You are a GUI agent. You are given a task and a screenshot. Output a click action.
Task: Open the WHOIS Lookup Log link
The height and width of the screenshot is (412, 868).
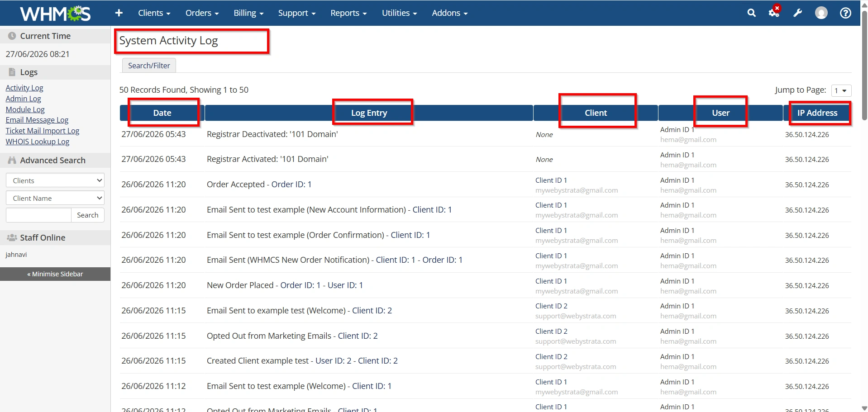(x=37, y=142)
